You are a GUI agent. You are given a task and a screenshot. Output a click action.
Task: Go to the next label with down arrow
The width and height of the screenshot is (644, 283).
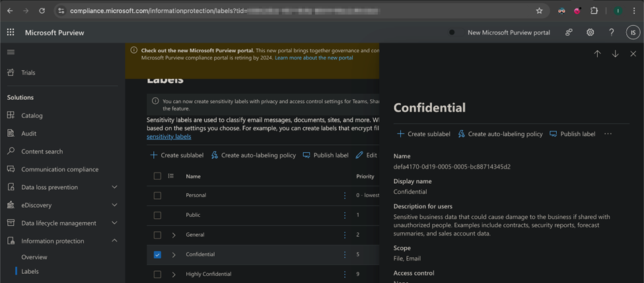click(615, 54)
